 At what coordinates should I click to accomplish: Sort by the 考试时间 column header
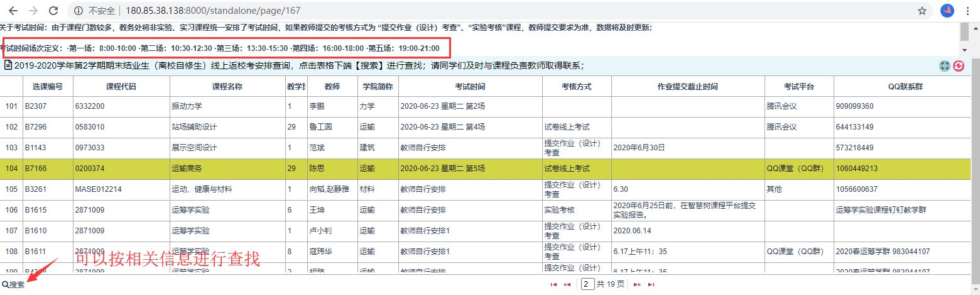coord(470,86)
